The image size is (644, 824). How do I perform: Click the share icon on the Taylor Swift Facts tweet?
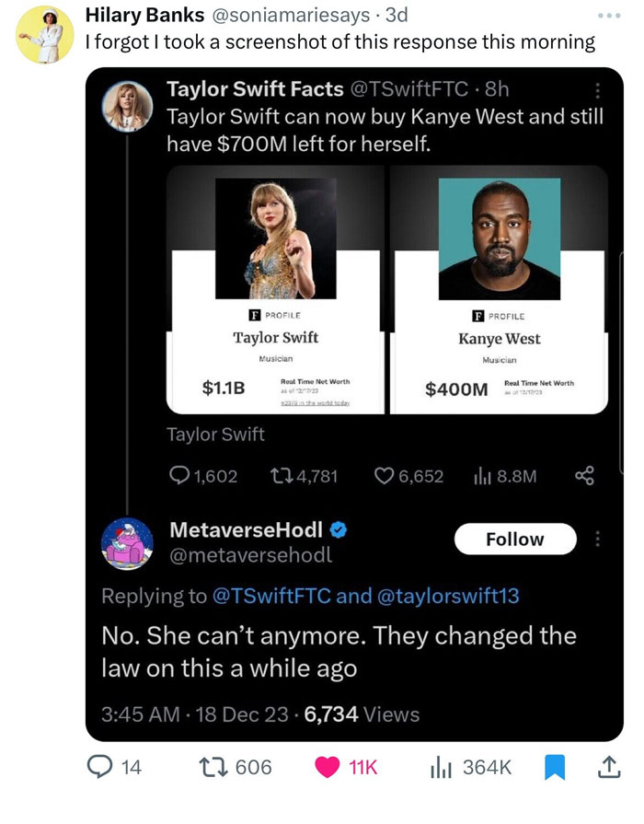585,477
